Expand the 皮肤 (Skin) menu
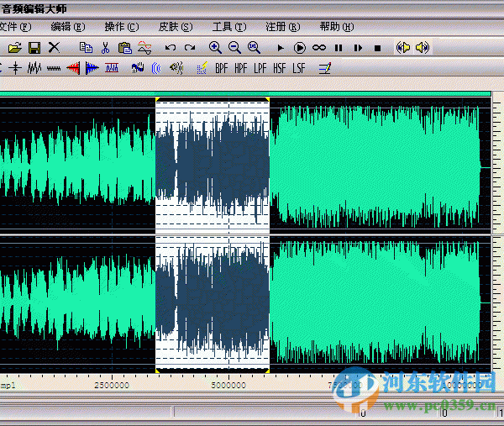 175,27
